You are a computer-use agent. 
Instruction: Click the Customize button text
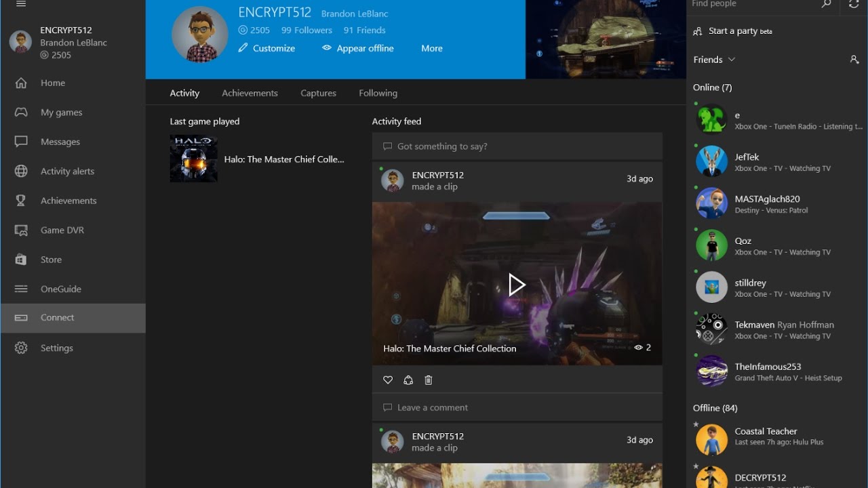(x=274, y=48)
